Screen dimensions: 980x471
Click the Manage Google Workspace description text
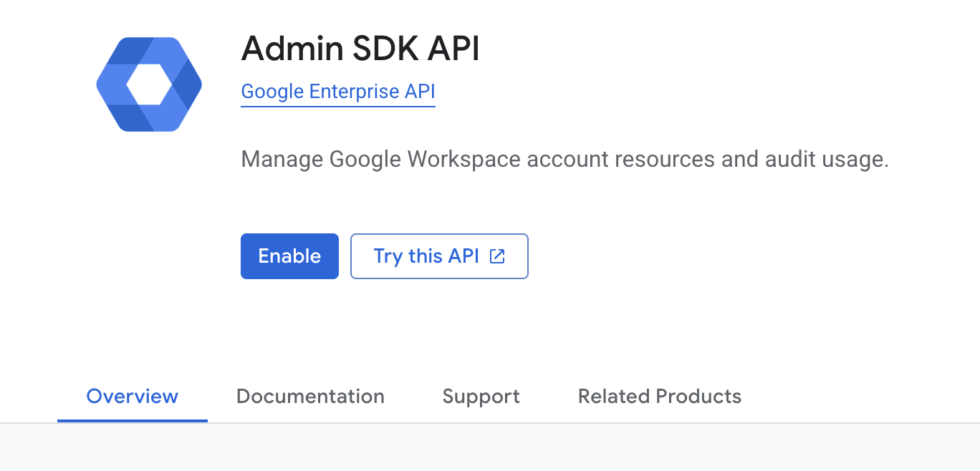(x=565, y=159)
